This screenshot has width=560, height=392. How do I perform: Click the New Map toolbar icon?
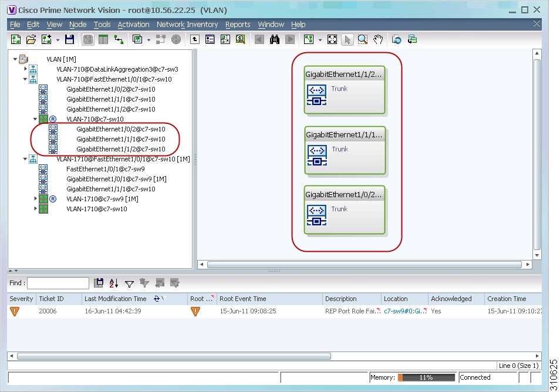[x=16, y=39]
